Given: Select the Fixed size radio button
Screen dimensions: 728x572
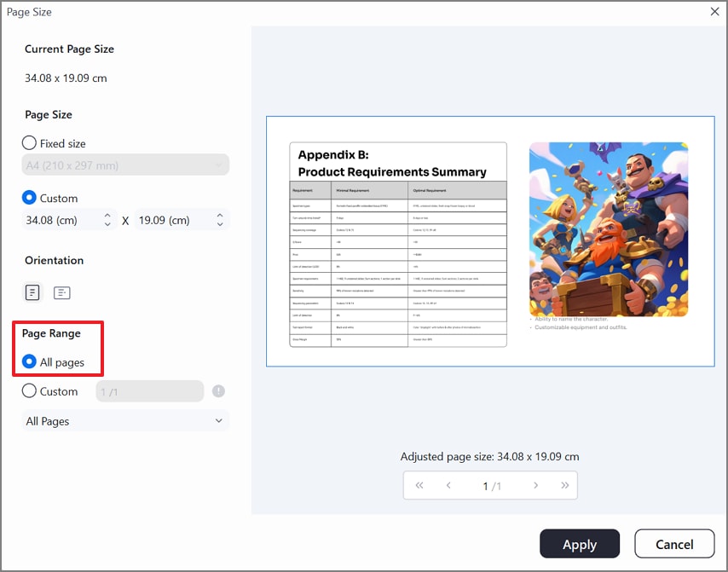Looking at the screenshot, I should (x=28, y=143).
